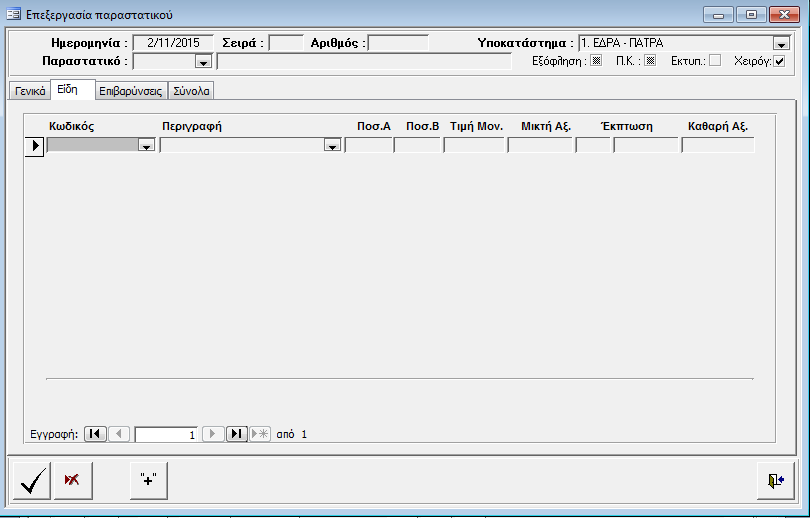810x518 pixels.
Task: Click the next record arrow
Action: 213,434
